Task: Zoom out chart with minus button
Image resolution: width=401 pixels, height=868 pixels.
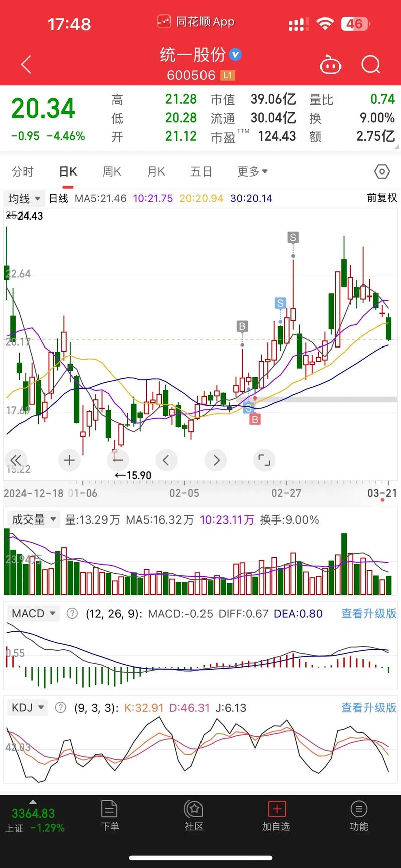Action: [x=118, y=460]
